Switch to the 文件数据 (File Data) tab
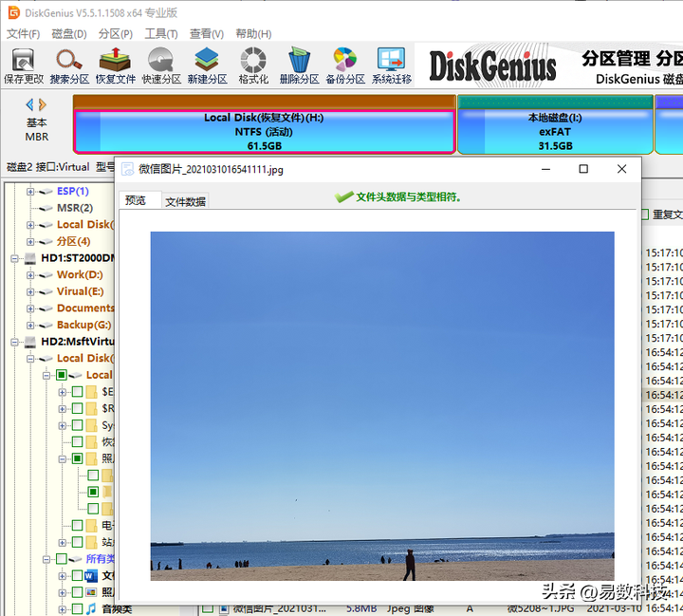 [185, 201]
